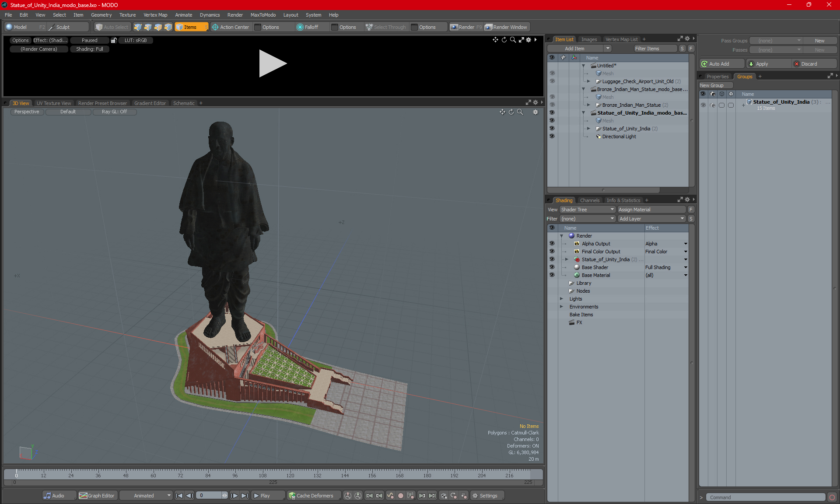This screenshot has height=504, width=840.
Task: Open the Add Layer dropdown
Action: (x=651, y=219)
